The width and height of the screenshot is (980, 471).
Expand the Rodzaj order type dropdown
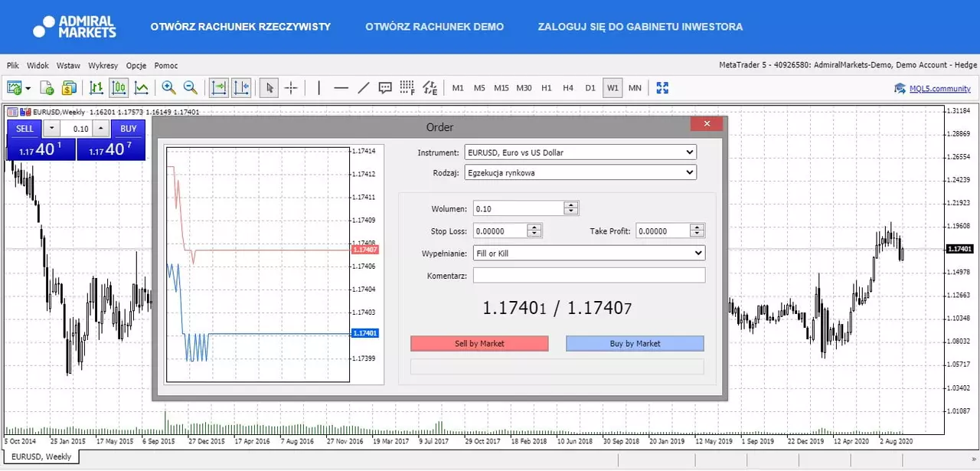coord(580,173)
